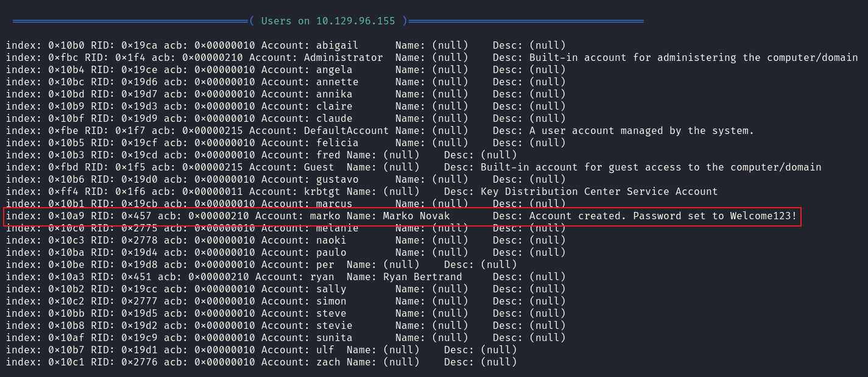Screen dimensions: 868x377
Task: Click the Key Distribution Center Service Account description
Action: point(599,191)
